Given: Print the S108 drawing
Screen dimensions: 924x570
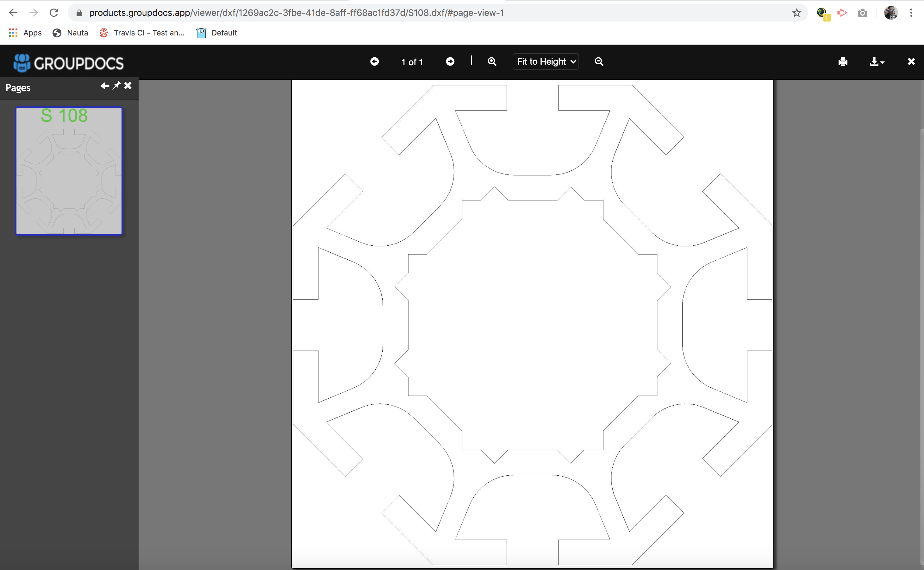Looking at the screenshot, I should [843, 61].
